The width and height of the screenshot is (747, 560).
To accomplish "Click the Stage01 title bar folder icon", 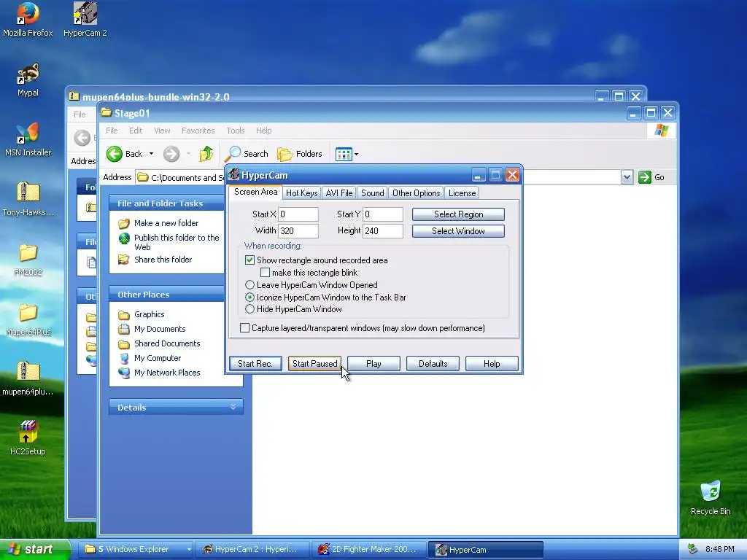I will pos(107,113).
